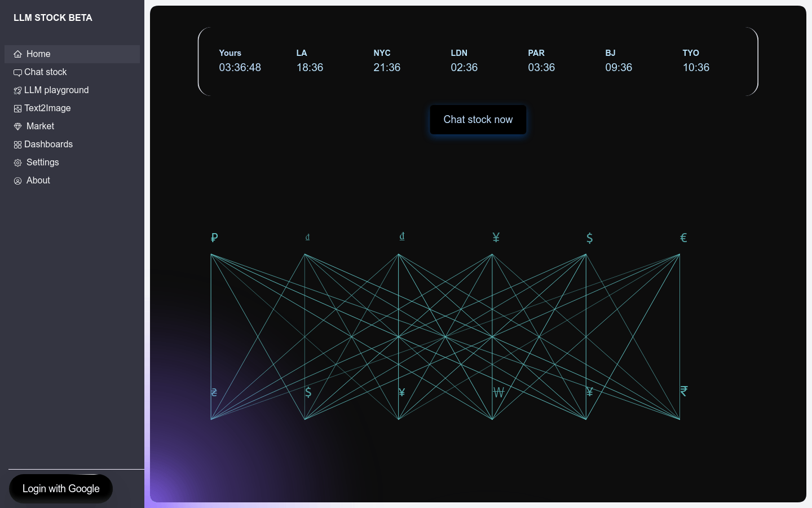Click the LDN time 02:36
Screen dimensions: 812x508
click(x=464, y=68)
